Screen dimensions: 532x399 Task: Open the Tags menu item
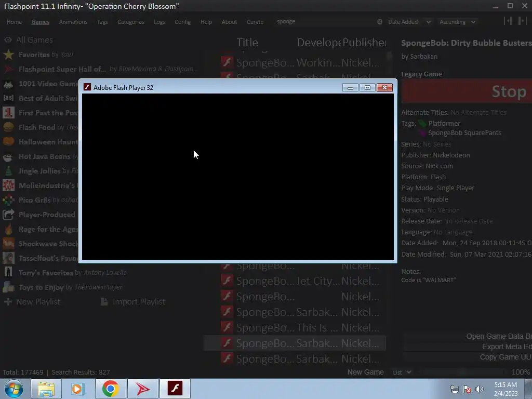pyautogui.click(x=102, y=22)
